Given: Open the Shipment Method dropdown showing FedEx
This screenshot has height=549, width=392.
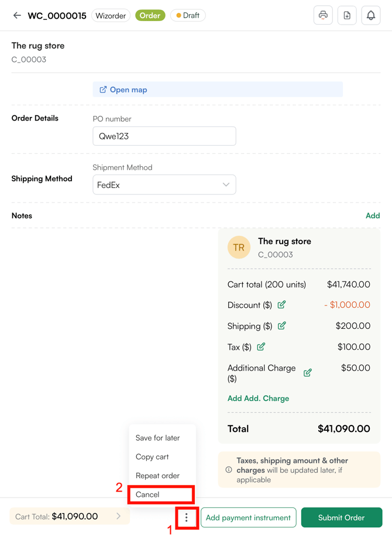Looking at the screenshot, I should coord(164,184).
